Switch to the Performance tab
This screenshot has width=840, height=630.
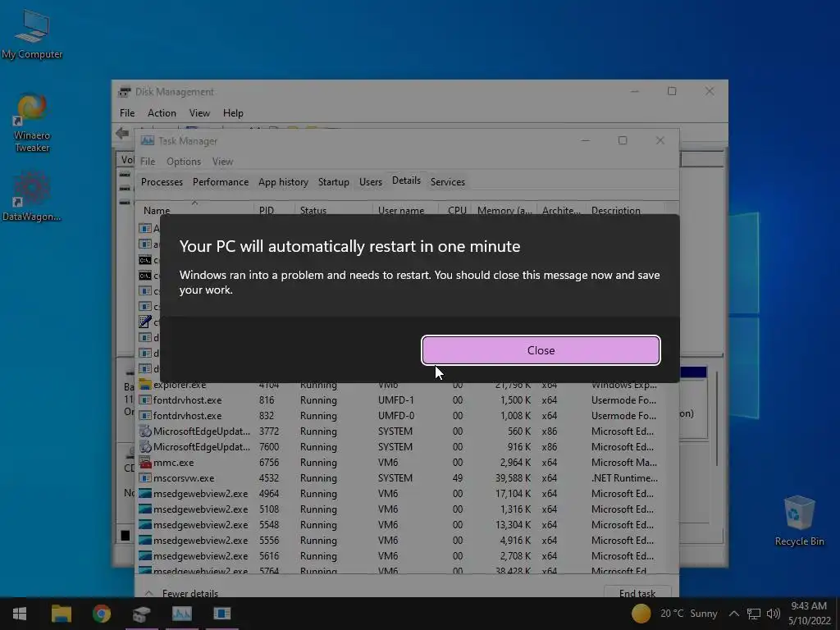(x=220, y=181)
